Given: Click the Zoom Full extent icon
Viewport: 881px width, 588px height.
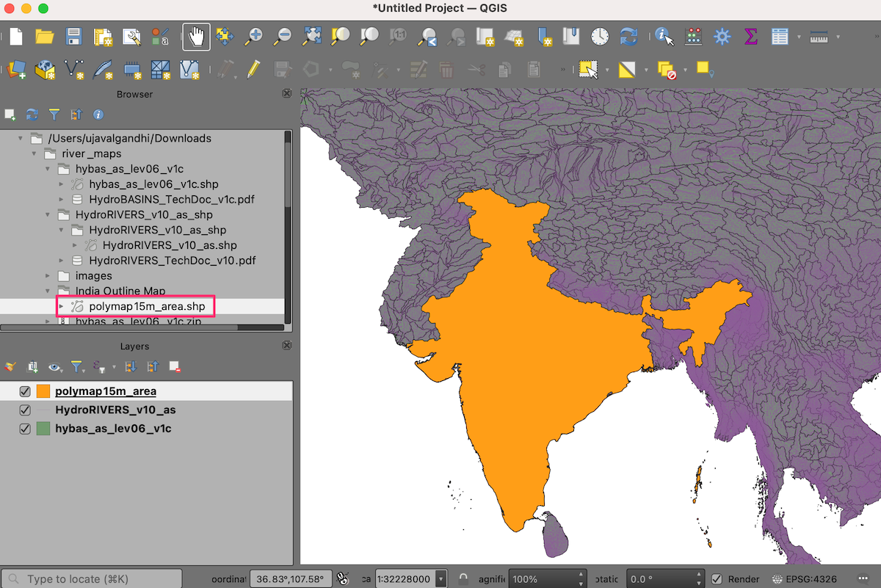Looking at the screenshot, I should tap(312, 36).
